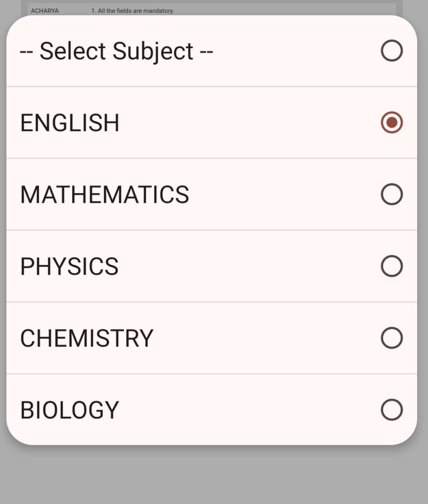Click the dimmed ACHARYA text behind dialog
Viewport: 428px width, 504px height.
coord(45,10)
